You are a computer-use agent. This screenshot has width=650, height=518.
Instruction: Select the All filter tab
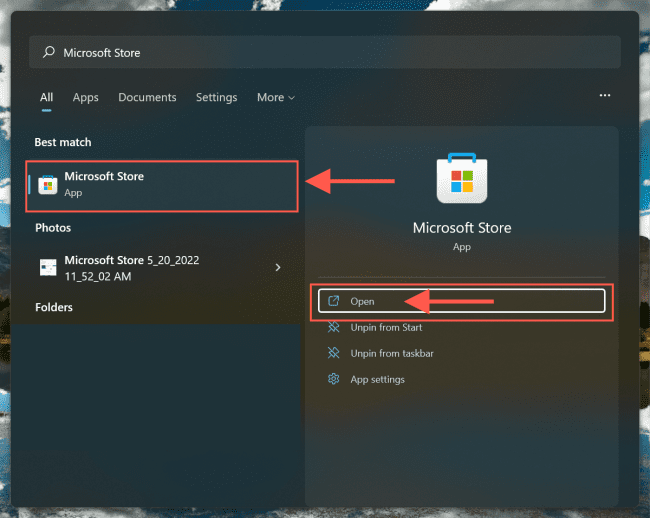tap(46, 98)
